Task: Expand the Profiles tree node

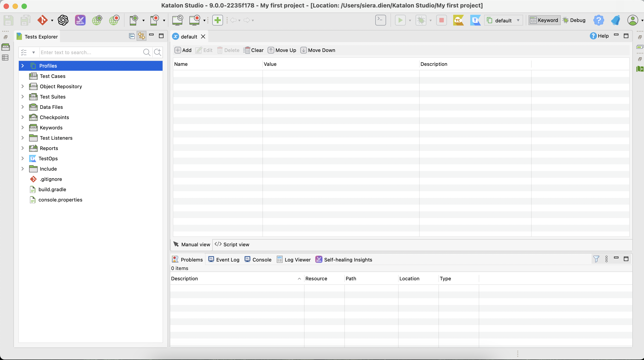Action: [22, 66]
